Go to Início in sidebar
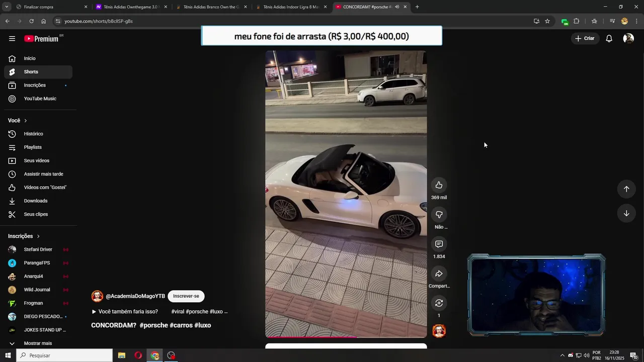The height and width of the screenshot is (362, 644). tap(38, 58)
